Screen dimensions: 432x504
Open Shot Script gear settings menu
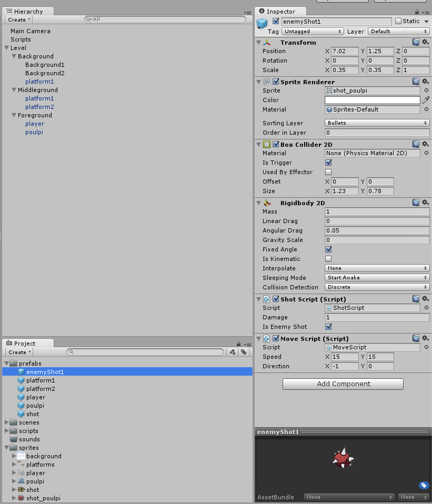(425, 299)
